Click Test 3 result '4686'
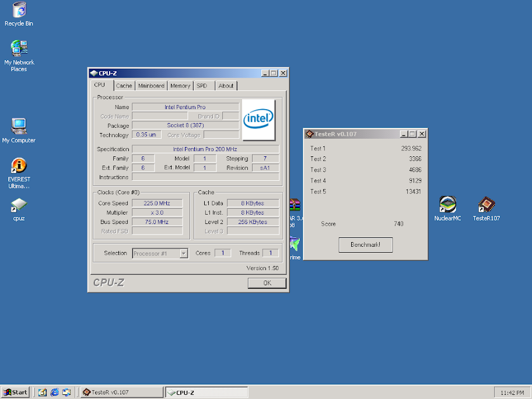This screenshot has height=399, width=532. coord(415,170)
